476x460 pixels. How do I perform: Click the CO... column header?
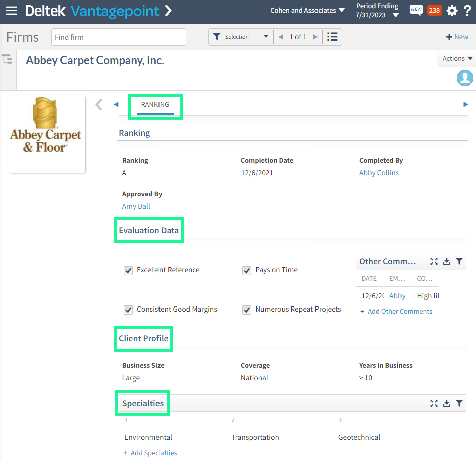coord(425,279)
